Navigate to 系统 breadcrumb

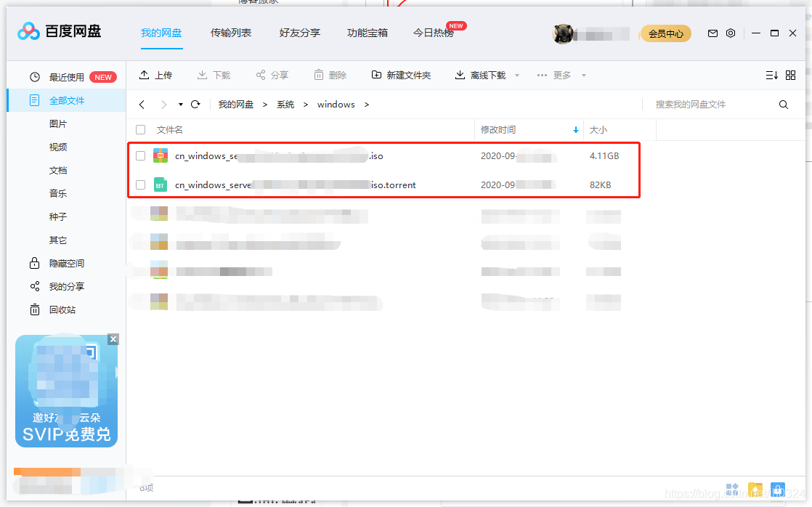285,105
